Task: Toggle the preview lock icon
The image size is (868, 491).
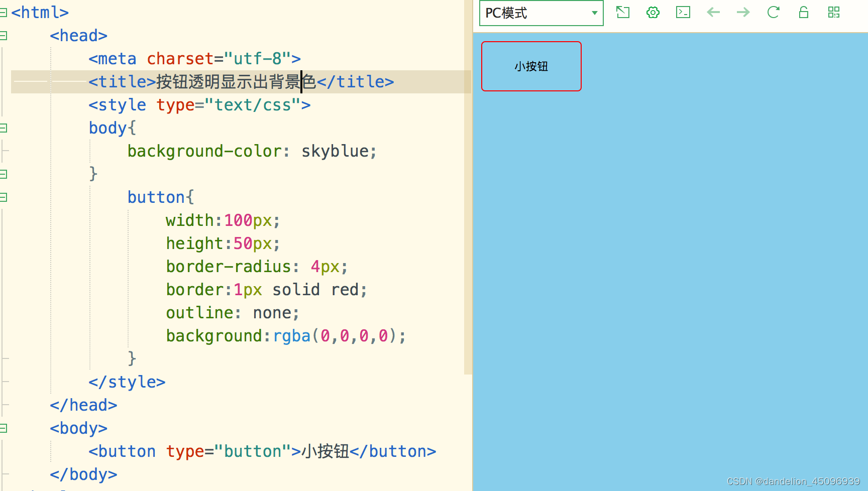Action: coord(804,13)
